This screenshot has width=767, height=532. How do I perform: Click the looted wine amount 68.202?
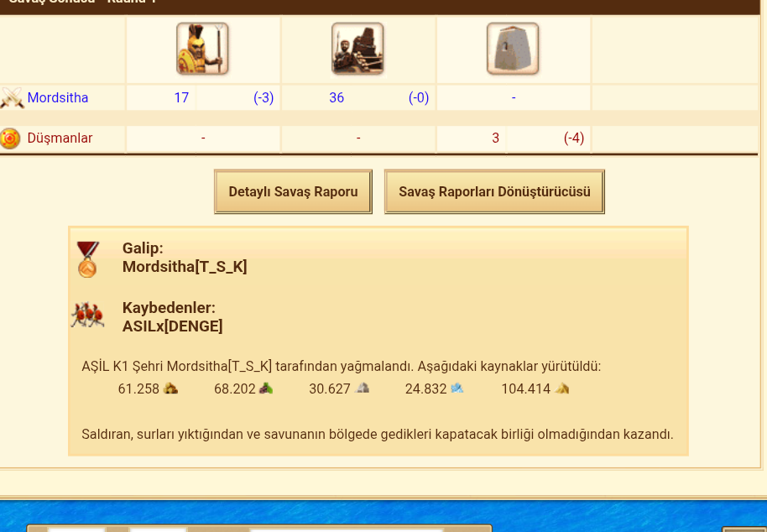235,389
